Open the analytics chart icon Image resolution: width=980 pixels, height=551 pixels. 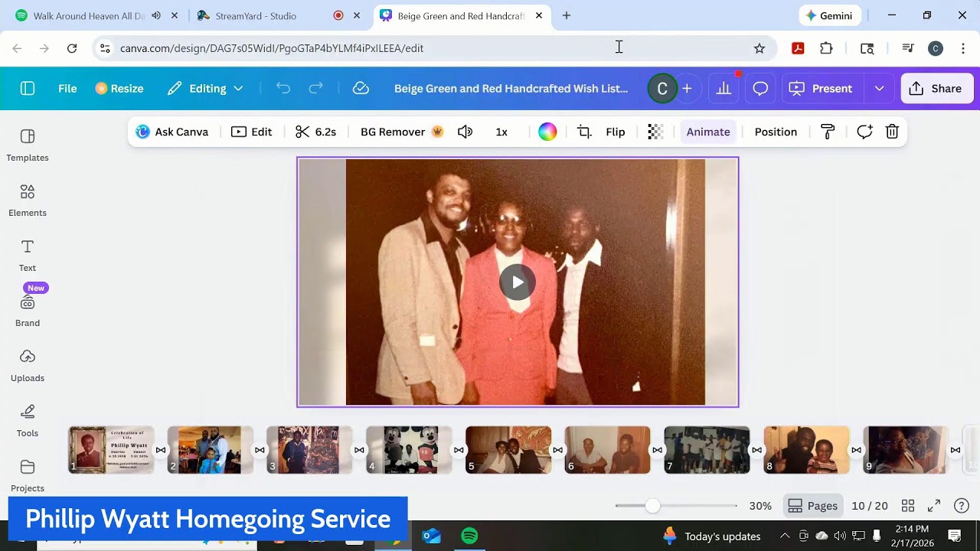pyautogui.click(x=724, y=89)
